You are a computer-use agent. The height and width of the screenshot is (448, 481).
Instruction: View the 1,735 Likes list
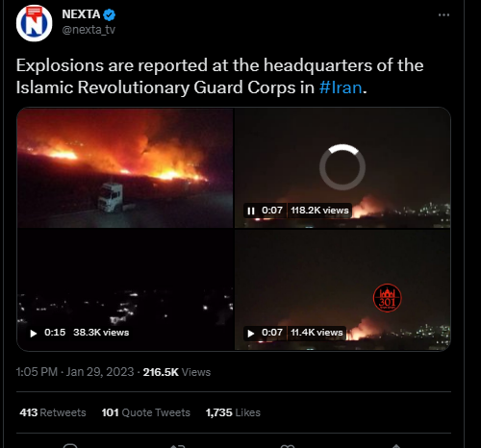tap(233, 412)
